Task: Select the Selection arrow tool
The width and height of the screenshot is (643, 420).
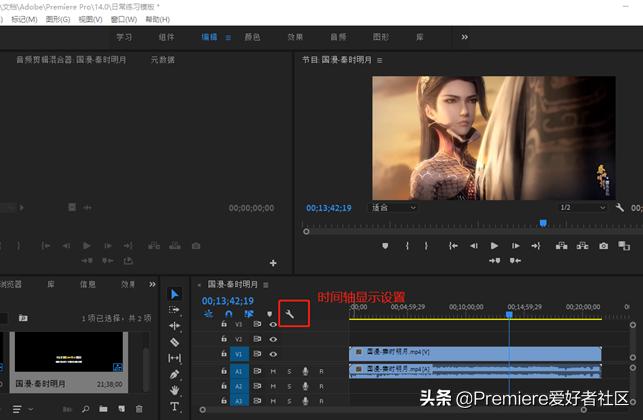Action: 174,294
